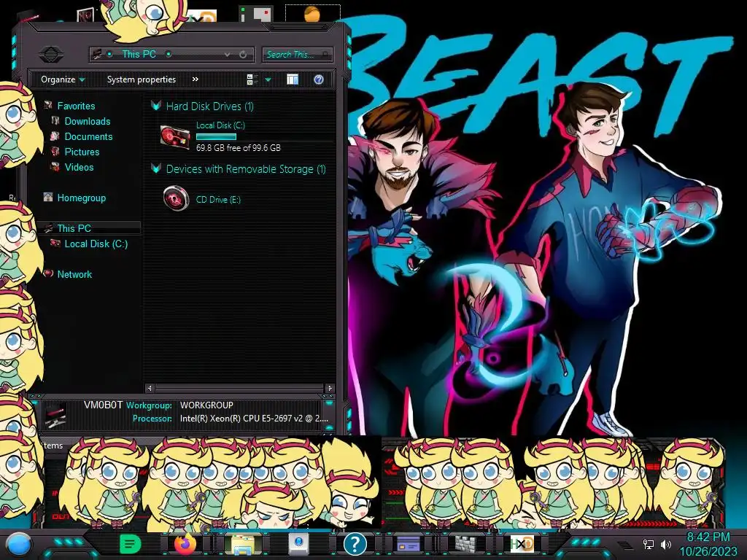Screen dimensions: 747x560
Task: Click the Search This PC field
Action: pos(298,55)
